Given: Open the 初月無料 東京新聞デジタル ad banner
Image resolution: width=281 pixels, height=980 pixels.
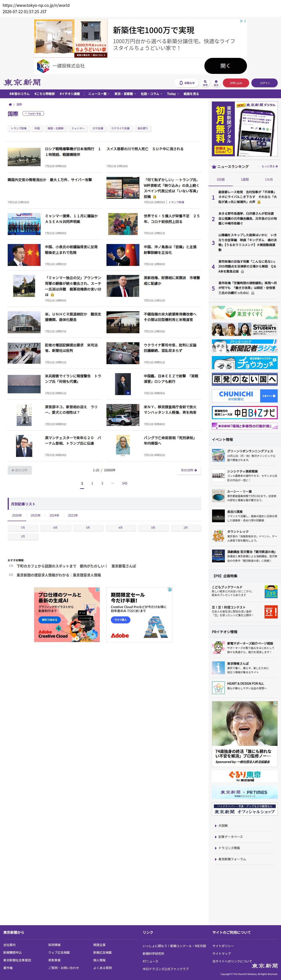Looking at the screenshot, I should pyautogui.click(x=245, y=129).
